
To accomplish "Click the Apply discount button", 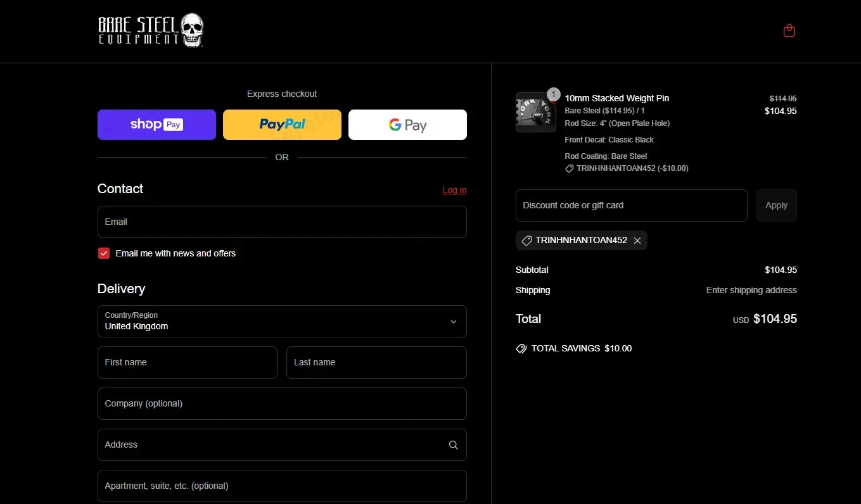I will 777,205.
